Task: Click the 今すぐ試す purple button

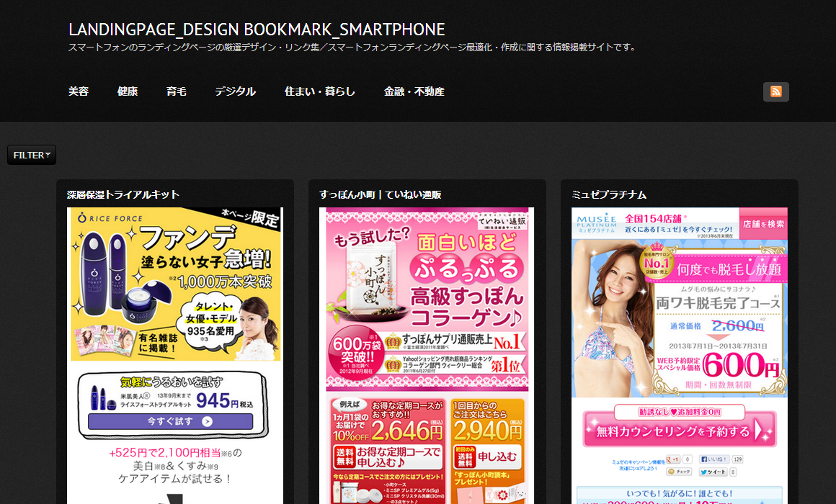Action: click(x=171, y=421)
